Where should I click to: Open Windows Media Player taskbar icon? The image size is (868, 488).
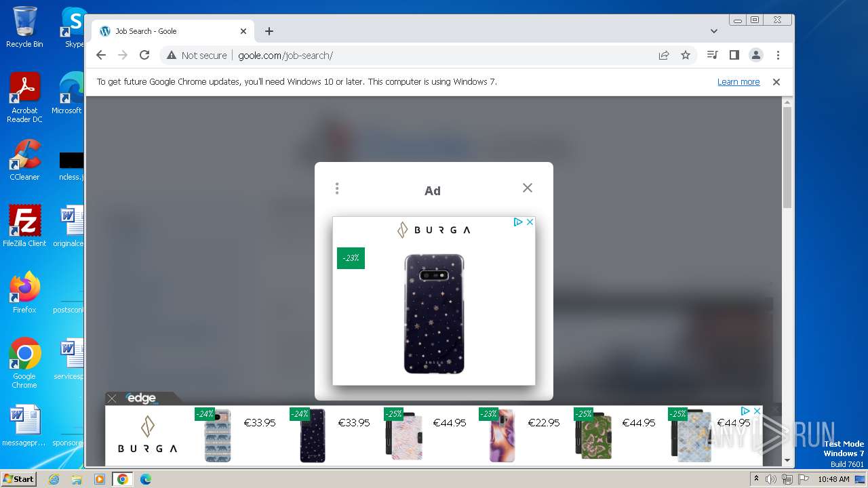[x=100, y=479]
